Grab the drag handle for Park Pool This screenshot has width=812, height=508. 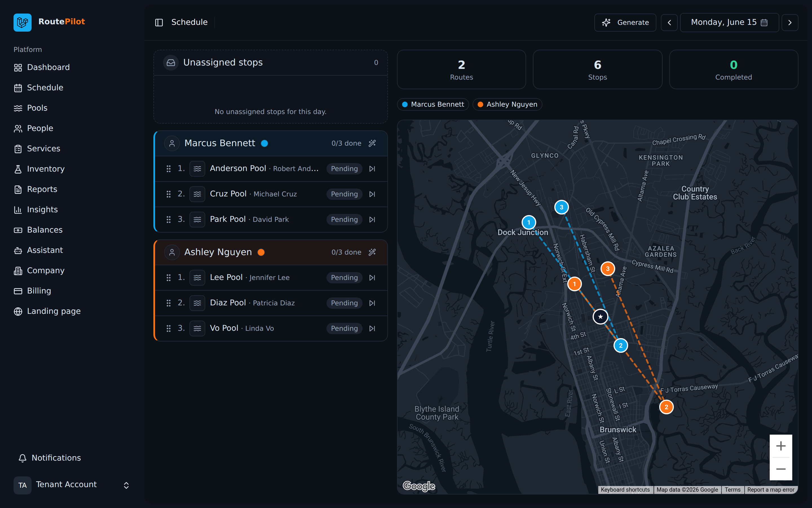point(168,219)
